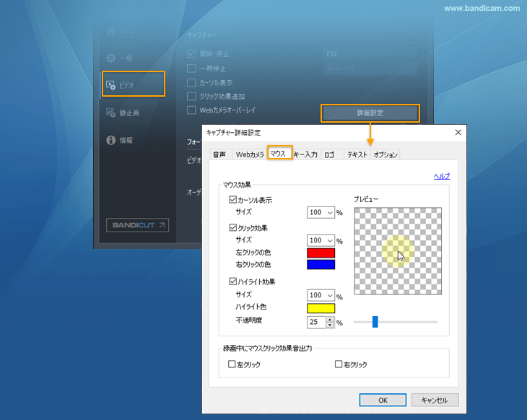
Task: Open the 一般 settings gear in sidebar
Action: pos(119,58)
